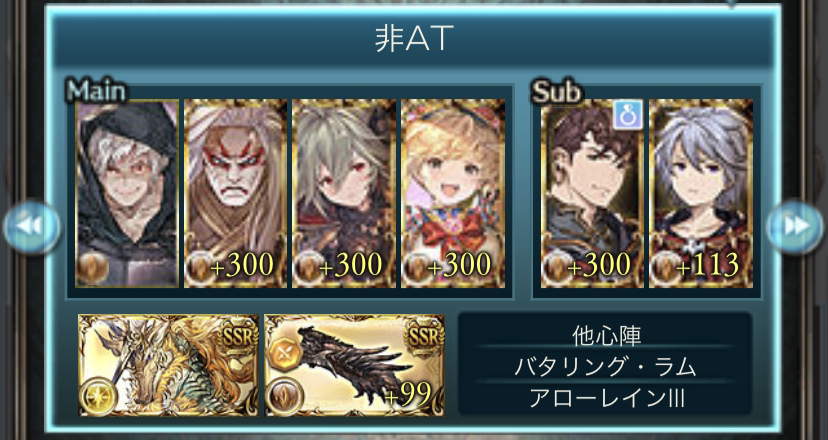Image resolution: width=828 pixels, height=440 pixels.
Task: Select the gray-haired red-eyed character portrait
Action: [x=344, y=193]
